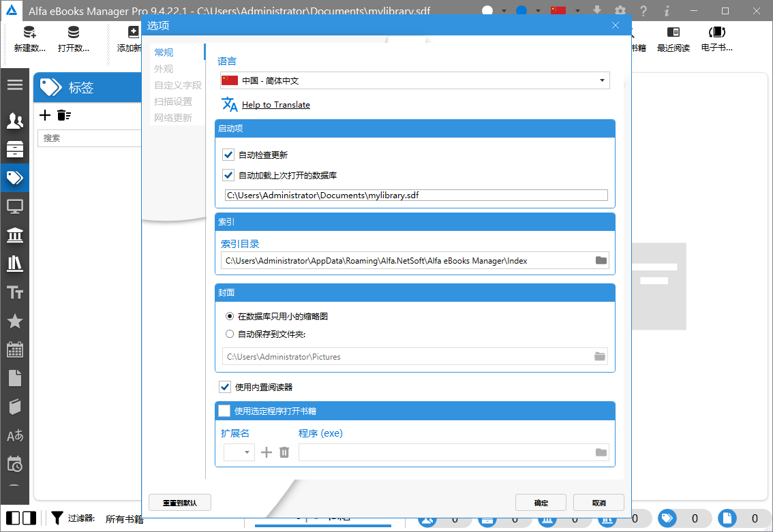The image size is (773, 532).
Task: Switch to 外观 tab in options
Action: [x=164, y=69]
